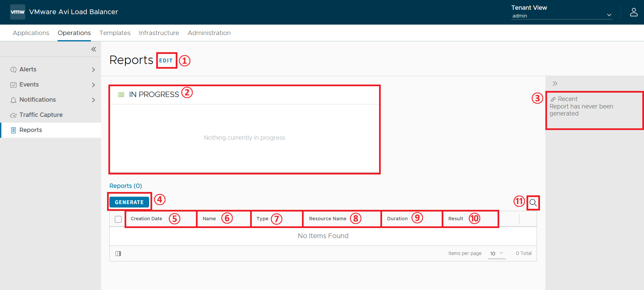Click the In Progress list icon
Image resolution: width=644 pixels, height=290 pixels.
pos(121,95)
